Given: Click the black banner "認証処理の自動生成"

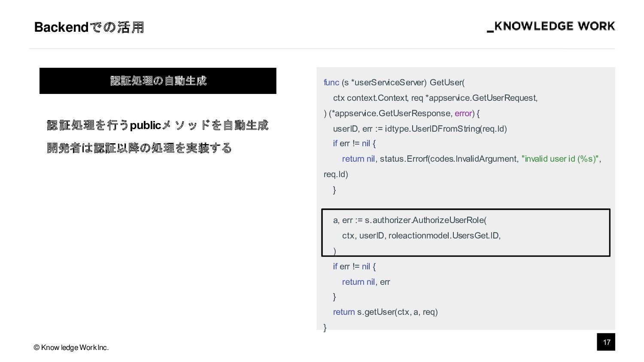Looking at the screenshot, I should coord(158,81).
